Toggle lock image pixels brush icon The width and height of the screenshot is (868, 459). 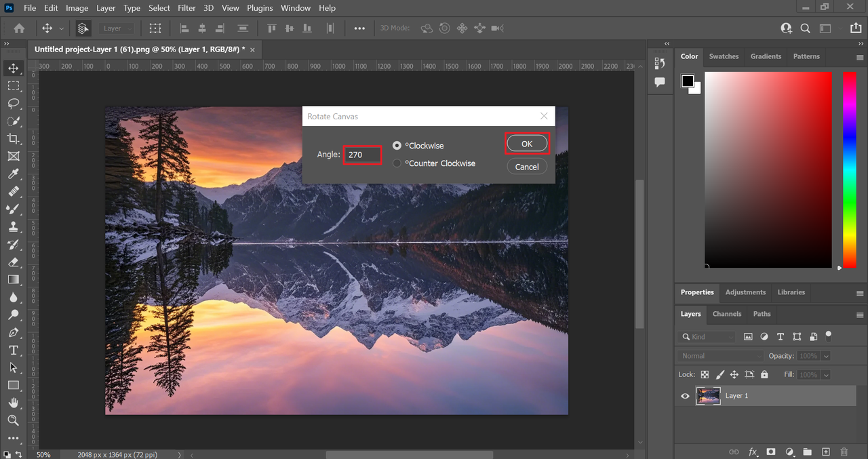click(719, 374)
